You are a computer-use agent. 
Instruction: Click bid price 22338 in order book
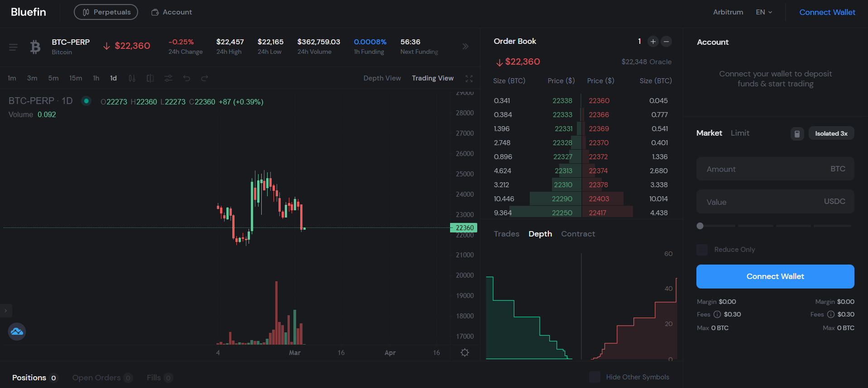pos(562,100)
